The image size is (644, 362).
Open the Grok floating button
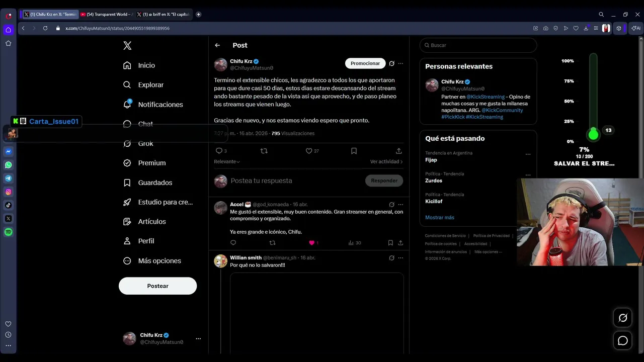tap(623, 318)
